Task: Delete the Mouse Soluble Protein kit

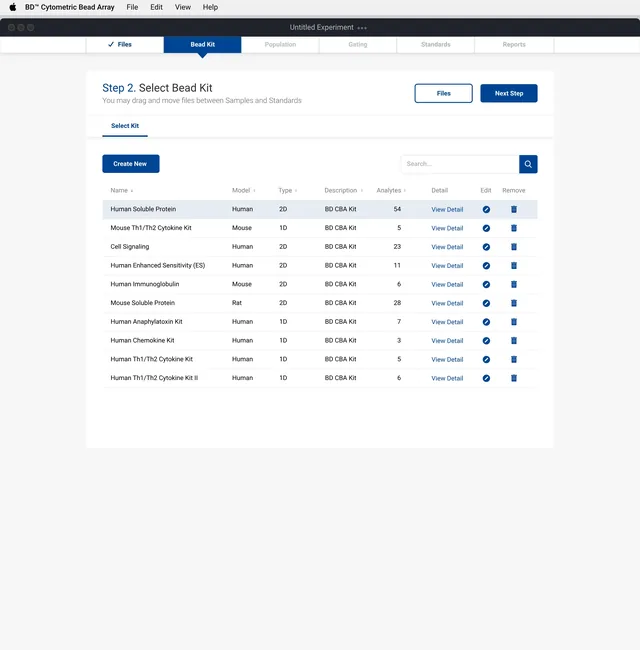Action: coord(514,303)
